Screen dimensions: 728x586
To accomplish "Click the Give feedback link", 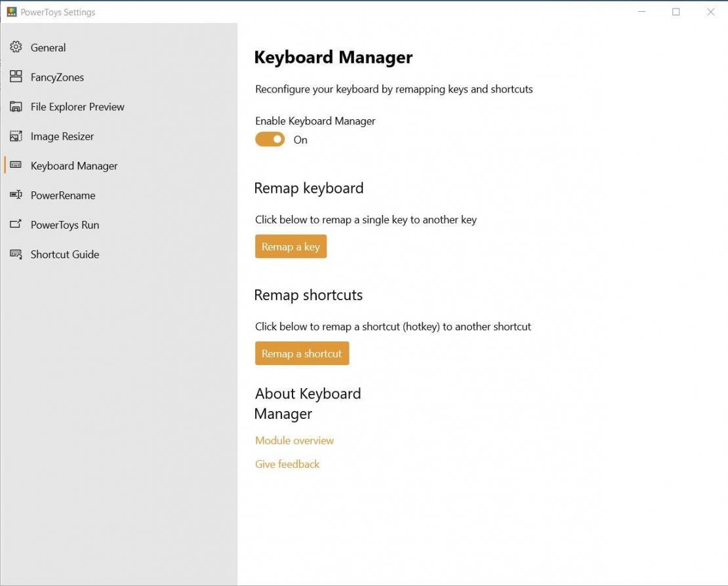I will [287, 463].
